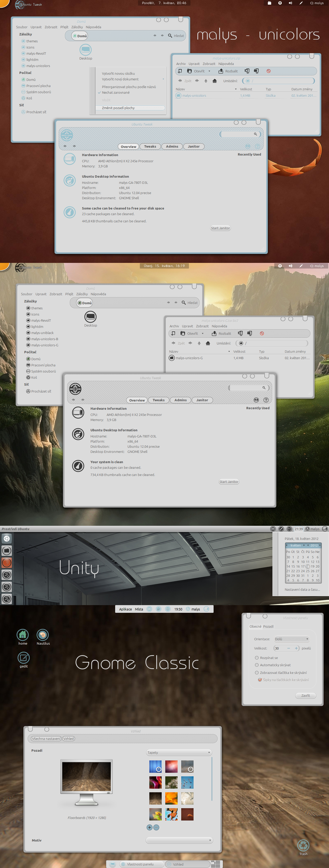Click up arrow icon in malys-unicolors-G.tar.bz2 window
This screenshot has width=329, height=868.
(x=199, y=343)
